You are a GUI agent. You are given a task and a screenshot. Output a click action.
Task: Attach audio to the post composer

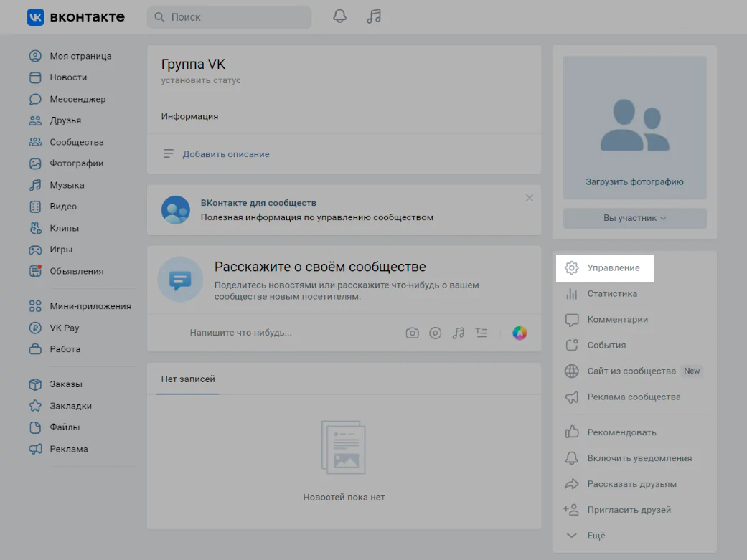(458, 333)
